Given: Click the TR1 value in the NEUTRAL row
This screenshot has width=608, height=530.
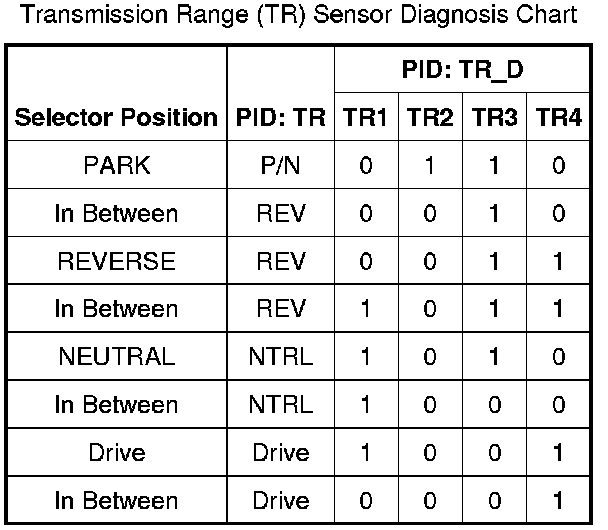Looking at the screenshot, I should click(366, 357).
